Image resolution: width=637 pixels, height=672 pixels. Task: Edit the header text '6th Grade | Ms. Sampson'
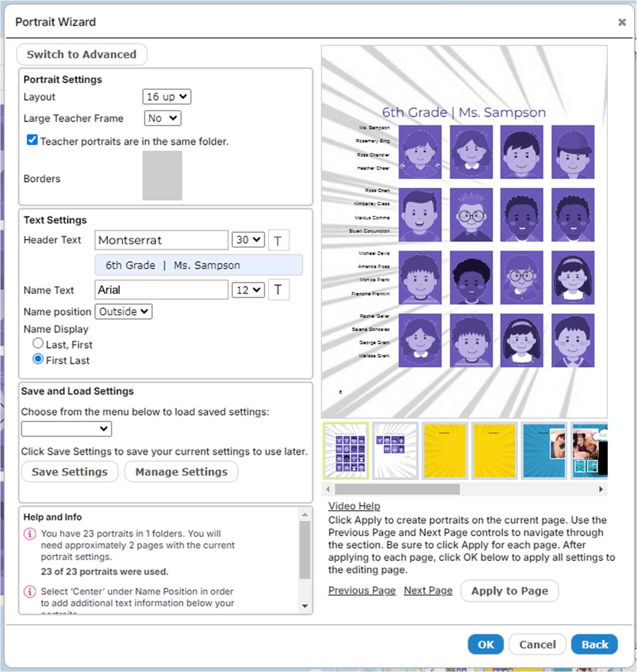(199, 265)
